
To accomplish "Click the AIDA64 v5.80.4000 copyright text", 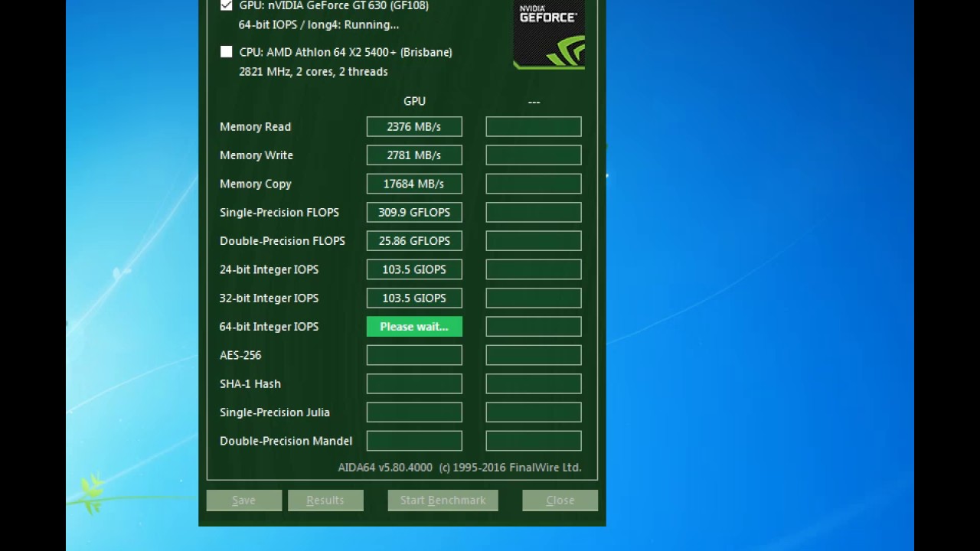I will click(x=459, y=468).
